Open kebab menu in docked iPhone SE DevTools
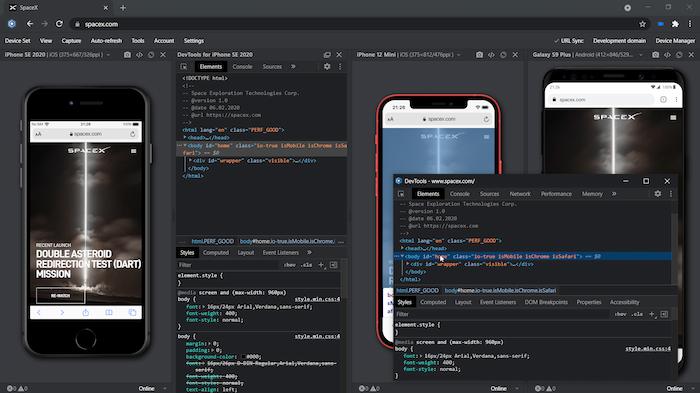The height and width of the screenshot is (393, 700). [x=340, y=67]
